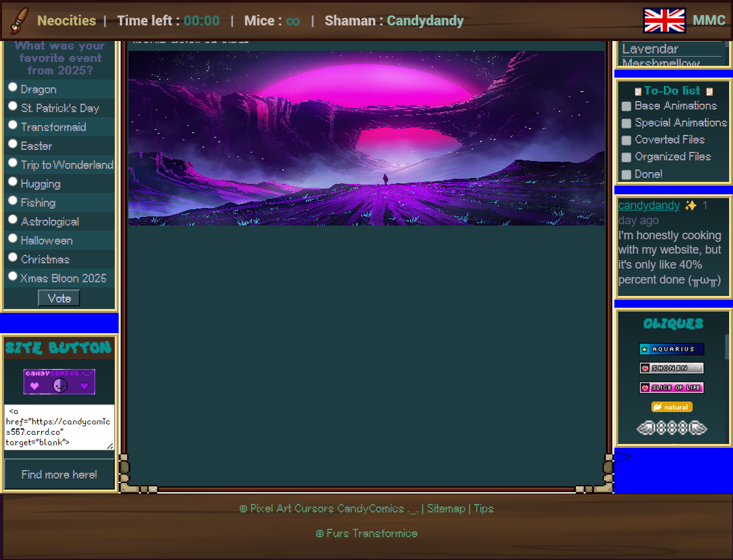Select the Fishing poll option
The height and width of the screenshot is (560, 733).
(x=12, y=201)
